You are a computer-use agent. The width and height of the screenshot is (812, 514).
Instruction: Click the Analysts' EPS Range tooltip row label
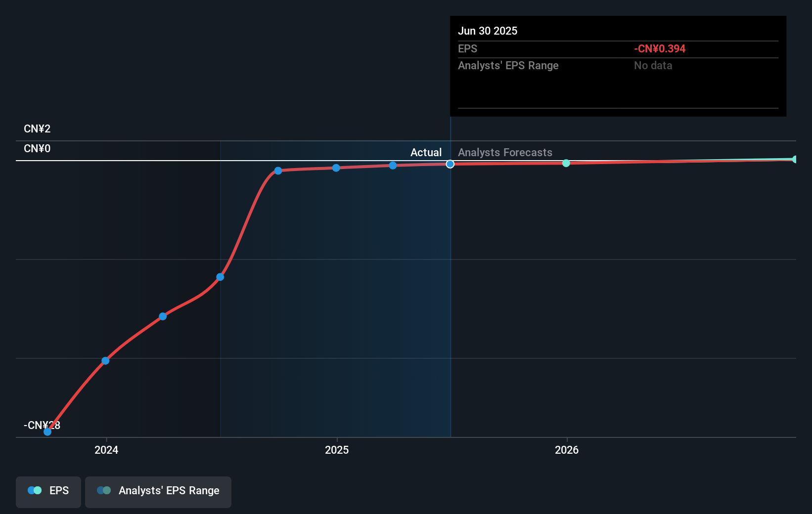pyautogui.click(x=508, y=66)
